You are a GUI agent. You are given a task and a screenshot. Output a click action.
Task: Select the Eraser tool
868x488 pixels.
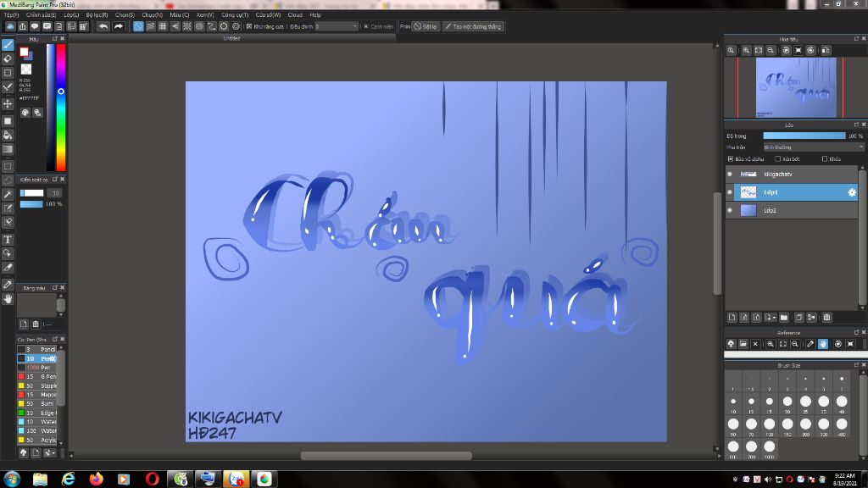[8, 58]
